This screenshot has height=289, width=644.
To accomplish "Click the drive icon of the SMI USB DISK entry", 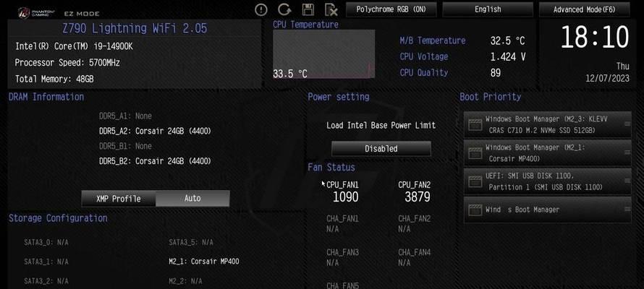I will click(x=475, y=181).
